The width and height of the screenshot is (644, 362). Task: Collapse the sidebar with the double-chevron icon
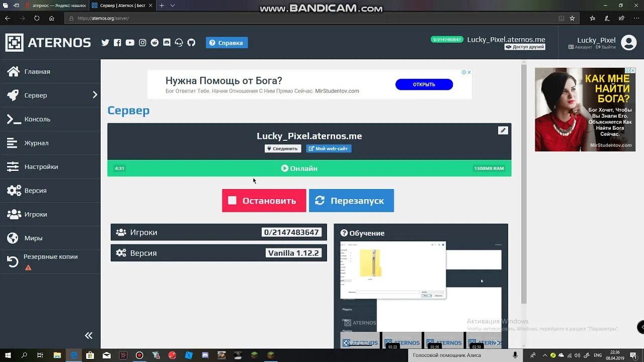(89, 335)
